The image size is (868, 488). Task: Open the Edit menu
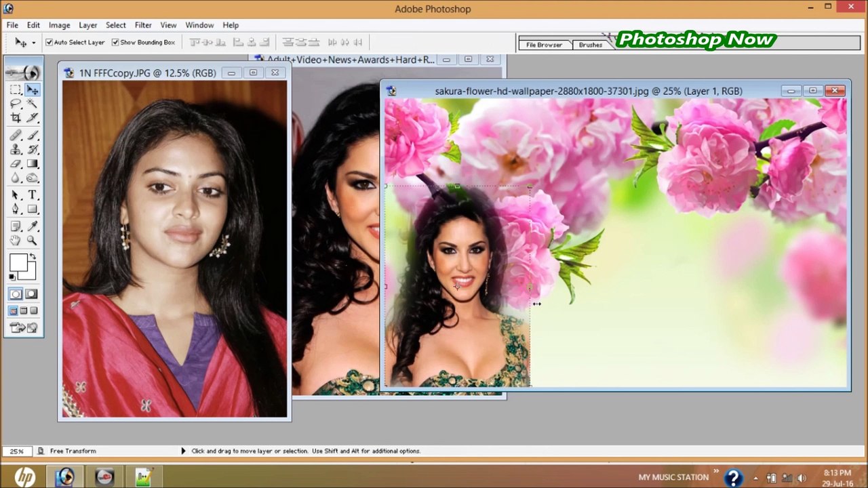point(33,25)
